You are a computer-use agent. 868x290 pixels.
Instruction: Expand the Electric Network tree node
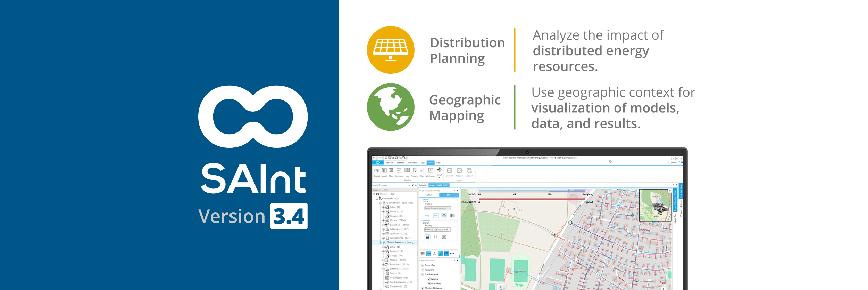pyautogui.click(x=380, y=242)
